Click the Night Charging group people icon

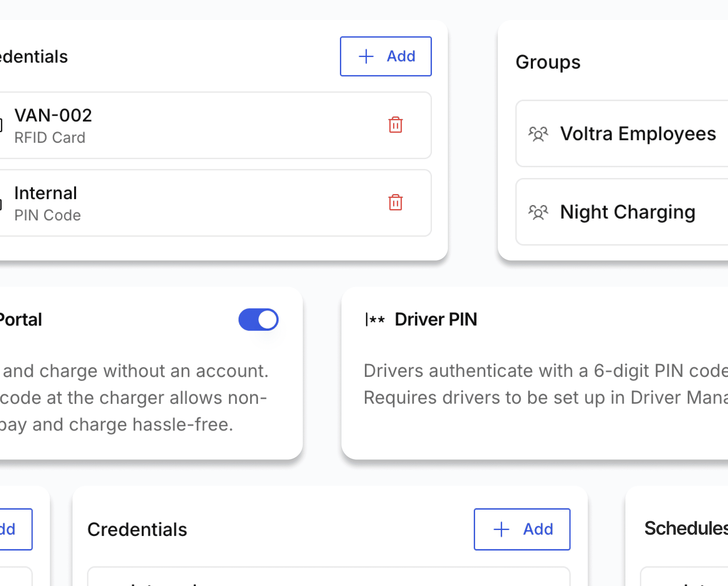pos(538,212)
